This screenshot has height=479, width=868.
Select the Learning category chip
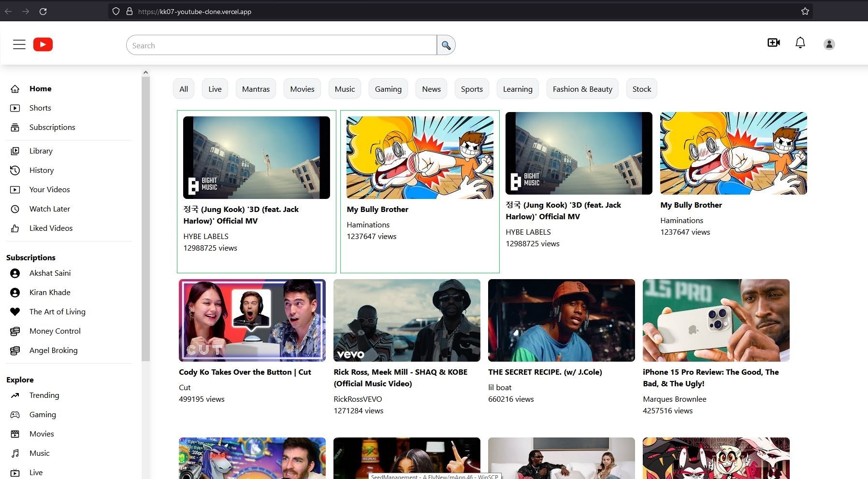coord(518,89)
